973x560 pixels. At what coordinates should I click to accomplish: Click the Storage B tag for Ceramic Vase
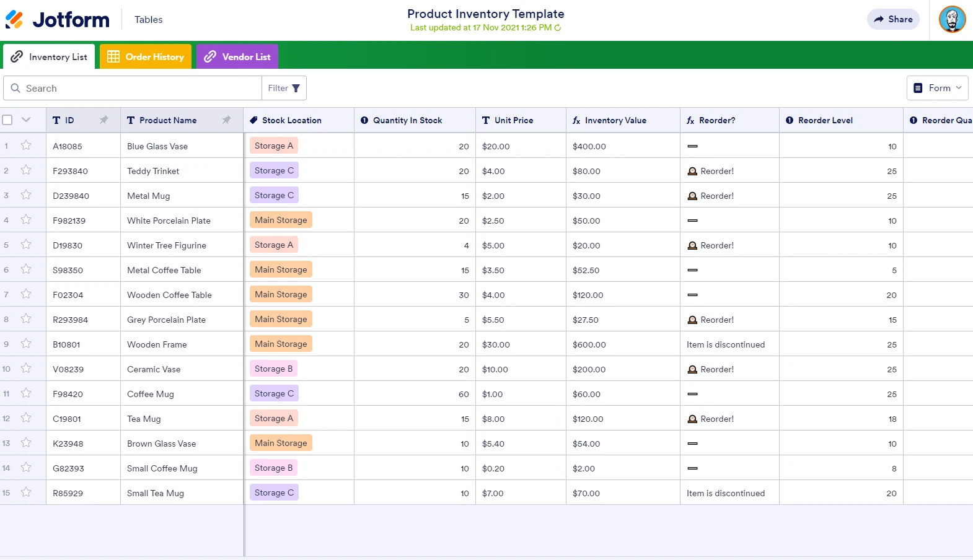click(273, 369)
